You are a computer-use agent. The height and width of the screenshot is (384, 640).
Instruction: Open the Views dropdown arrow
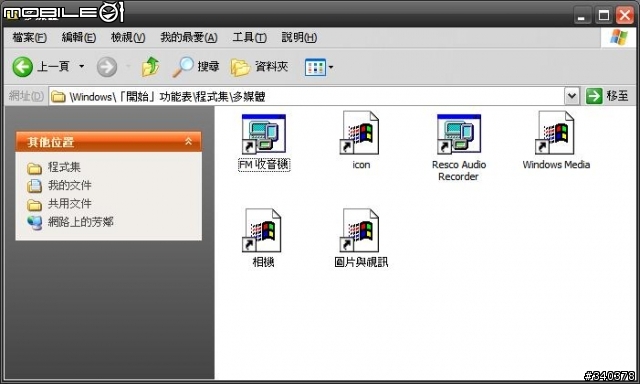(331, 67)
